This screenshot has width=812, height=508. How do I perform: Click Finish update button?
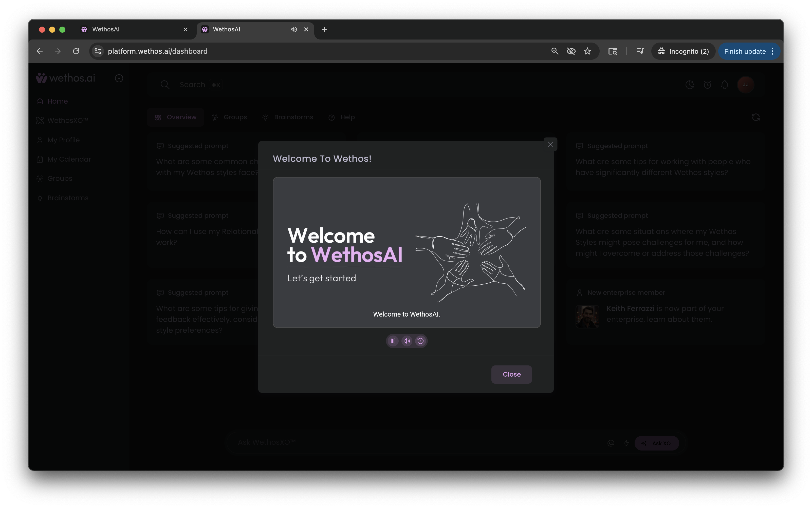(x=744, y=51)
